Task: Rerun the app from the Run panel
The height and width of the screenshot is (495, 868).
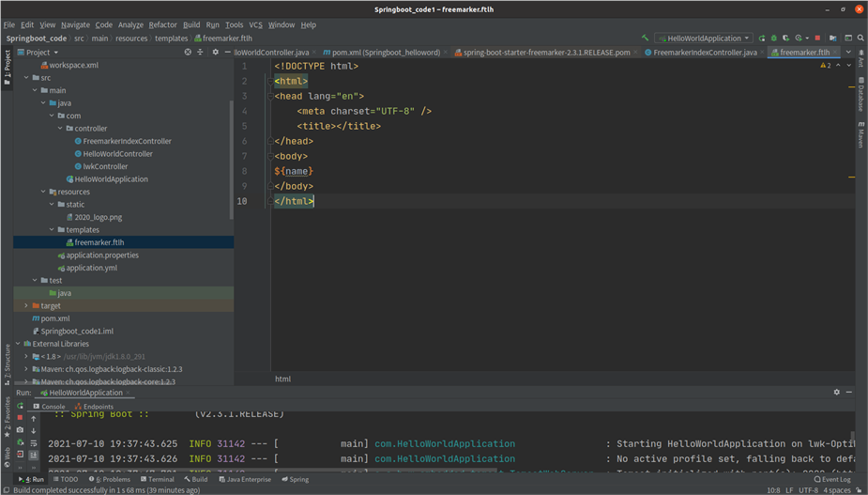Action: coord(20,407)
